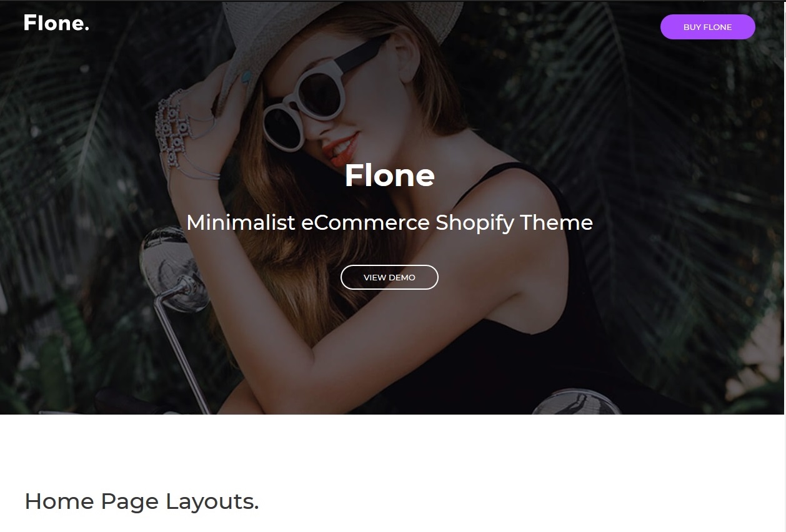Click the large Flone hero title
This screenshot has height=532, width=786.
(x=389, y=175)
